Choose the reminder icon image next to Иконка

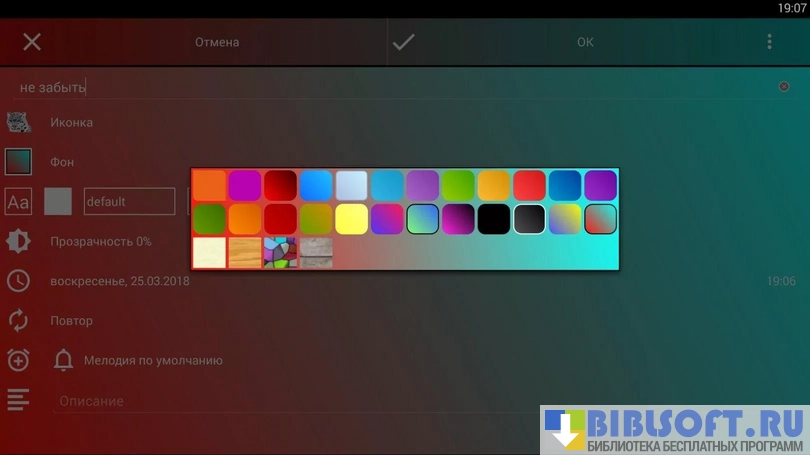click(x=19, y=122)
